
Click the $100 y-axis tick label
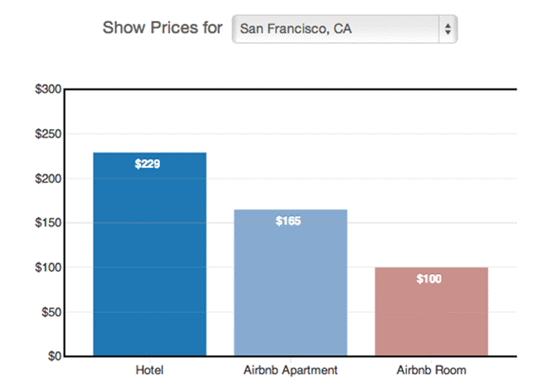[x=48, y=267]
